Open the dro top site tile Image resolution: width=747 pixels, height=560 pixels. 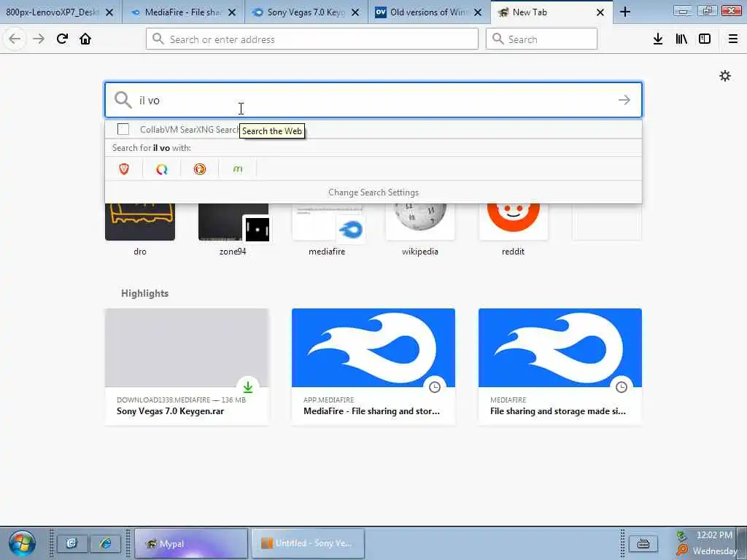[x=139, y=230]
